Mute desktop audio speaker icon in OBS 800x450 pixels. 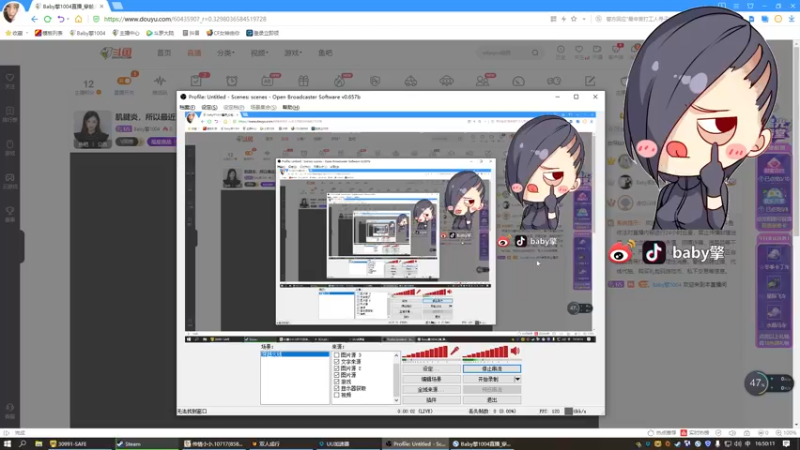click(515, 351)
